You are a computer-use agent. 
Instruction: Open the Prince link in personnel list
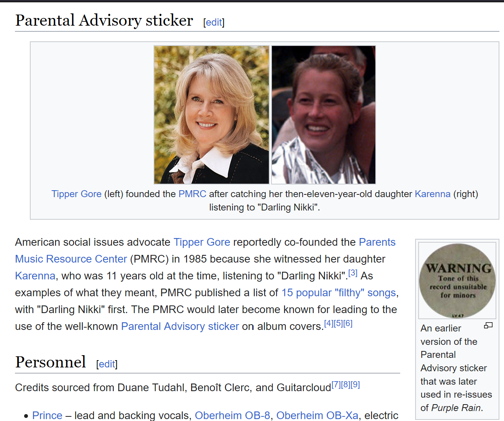pyautogui.click(x=47, y=415)
